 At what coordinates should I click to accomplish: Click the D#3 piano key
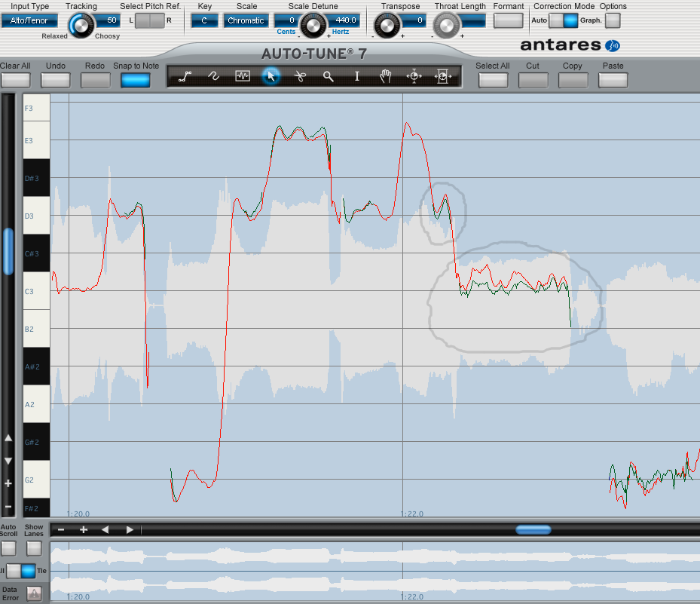37,178
